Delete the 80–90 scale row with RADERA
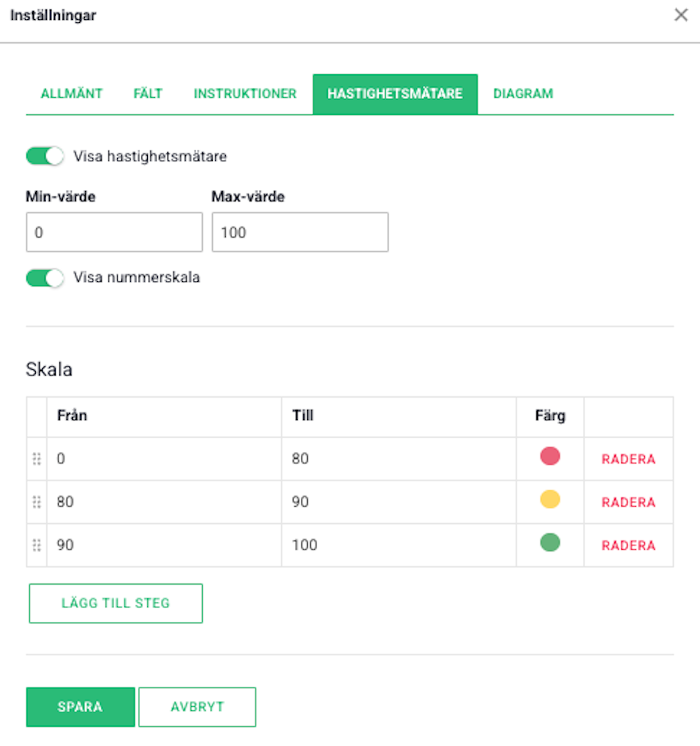Viewport: 700px width, 746px height. coord(628,503)
